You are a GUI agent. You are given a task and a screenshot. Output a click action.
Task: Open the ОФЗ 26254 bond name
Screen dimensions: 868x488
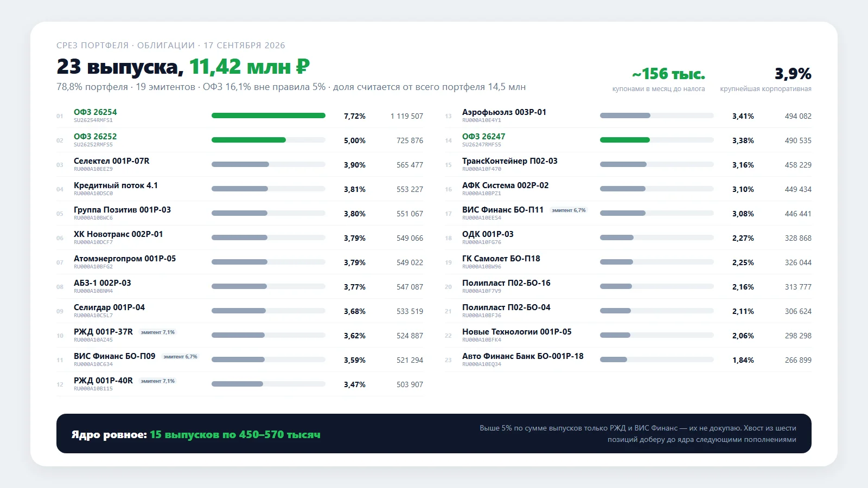click(95, 112)
